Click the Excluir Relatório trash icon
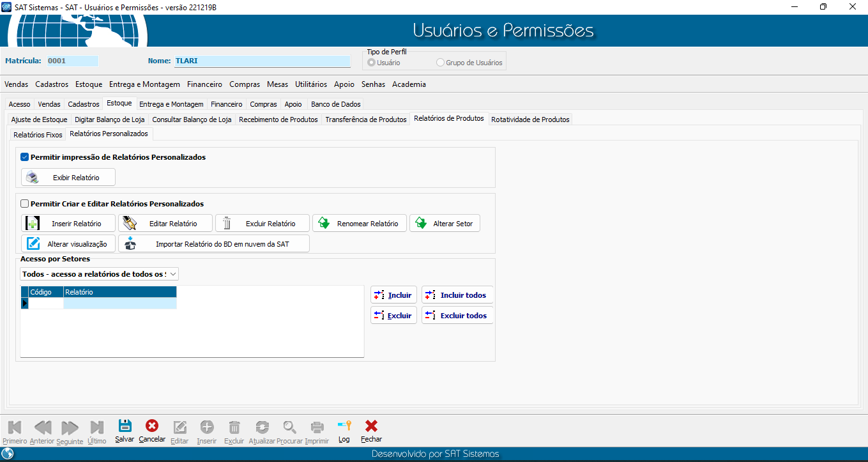The height and width of the screenshot is (462, 868). (227, 224)
